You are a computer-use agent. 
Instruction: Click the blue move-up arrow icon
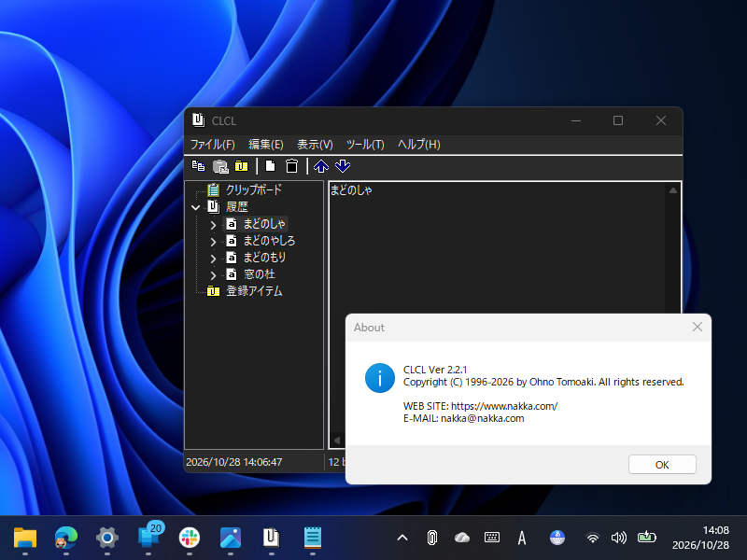(321, 166)
